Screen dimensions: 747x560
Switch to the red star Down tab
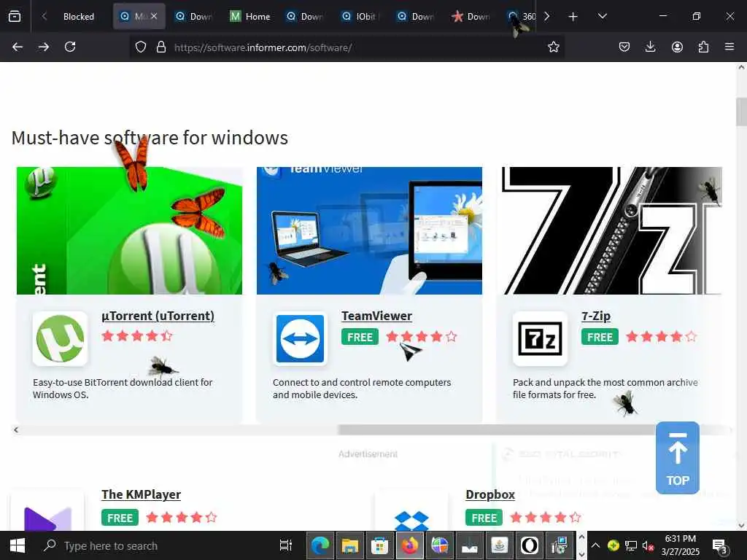471,17
